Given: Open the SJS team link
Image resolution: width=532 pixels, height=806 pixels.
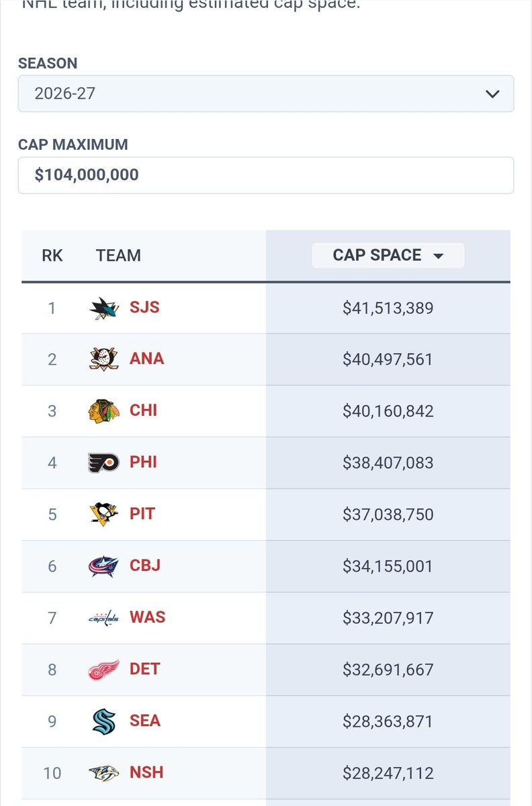Looking at the screenshot, I should [x=144, y=308].
